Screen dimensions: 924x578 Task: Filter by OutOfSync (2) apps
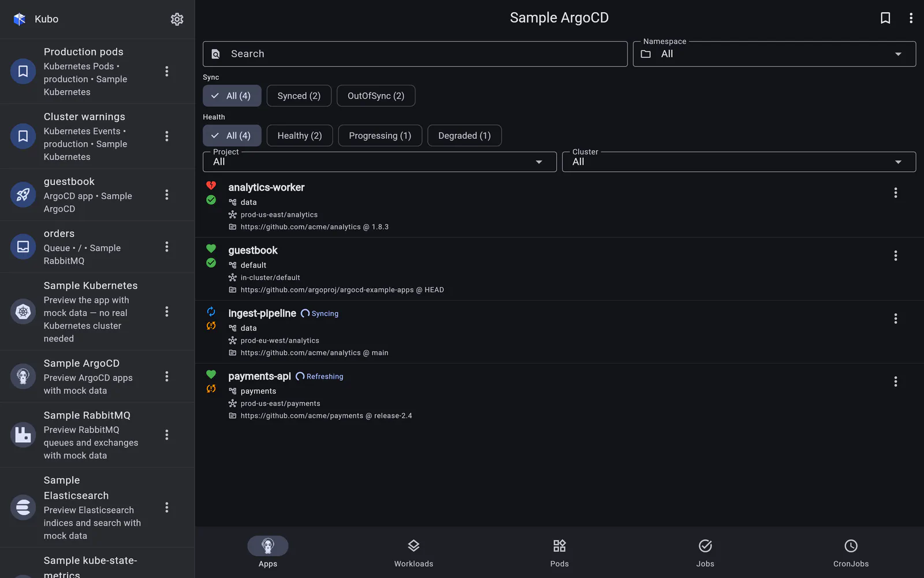(376, 96)
